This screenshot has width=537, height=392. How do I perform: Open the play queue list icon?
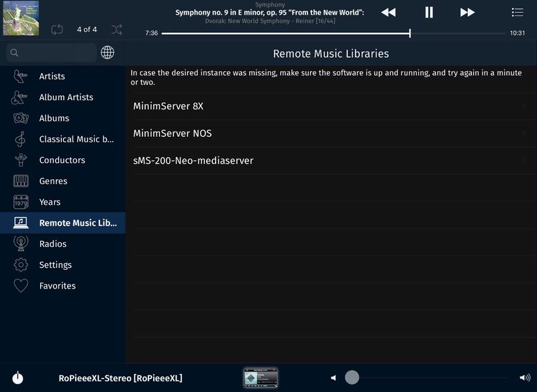click(518, 12)
